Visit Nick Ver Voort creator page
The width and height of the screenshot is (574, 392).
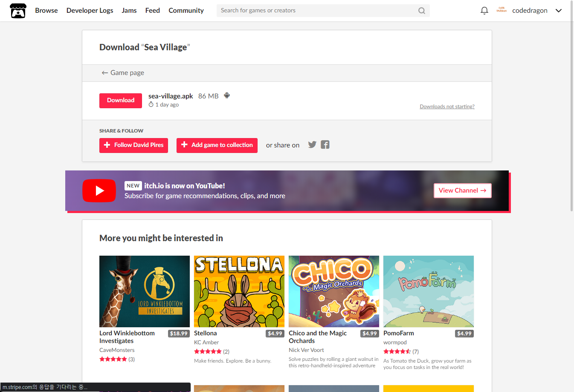[306, 350]
